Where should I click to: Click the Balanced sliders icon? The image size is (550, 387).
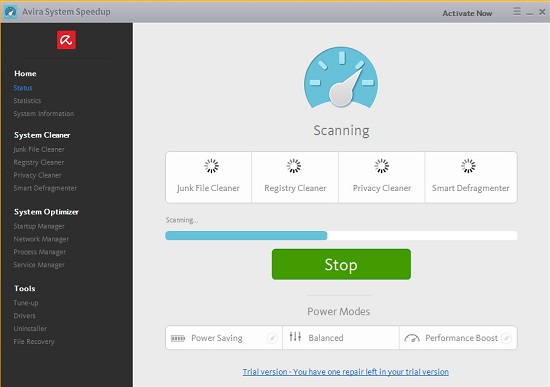pyautogui.click(x=295, y=336)
